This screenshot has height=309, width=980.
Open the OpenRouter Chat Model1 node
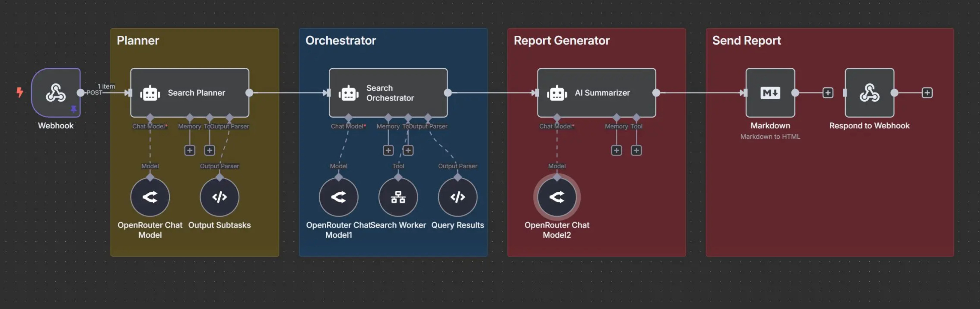pyautogui.click(x=339, y=197)
